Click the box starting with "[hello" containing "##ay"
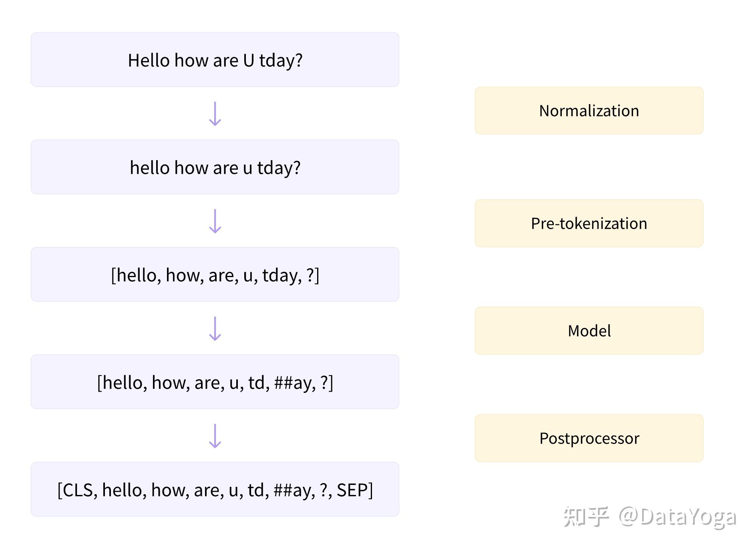This screenshot has height=551, width=756. (215, 382)
